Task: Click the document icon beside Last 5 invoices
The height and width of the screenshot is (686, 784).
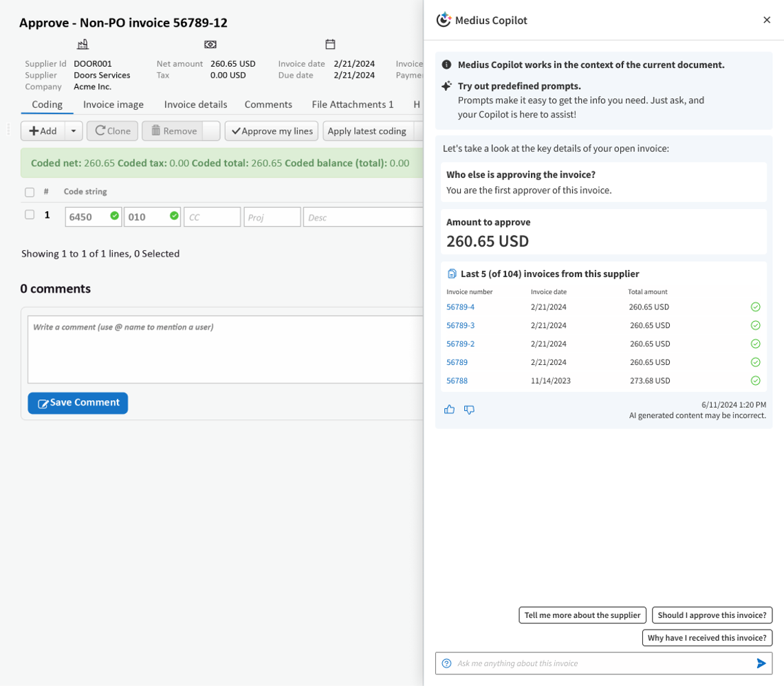Action: (452, 274)
